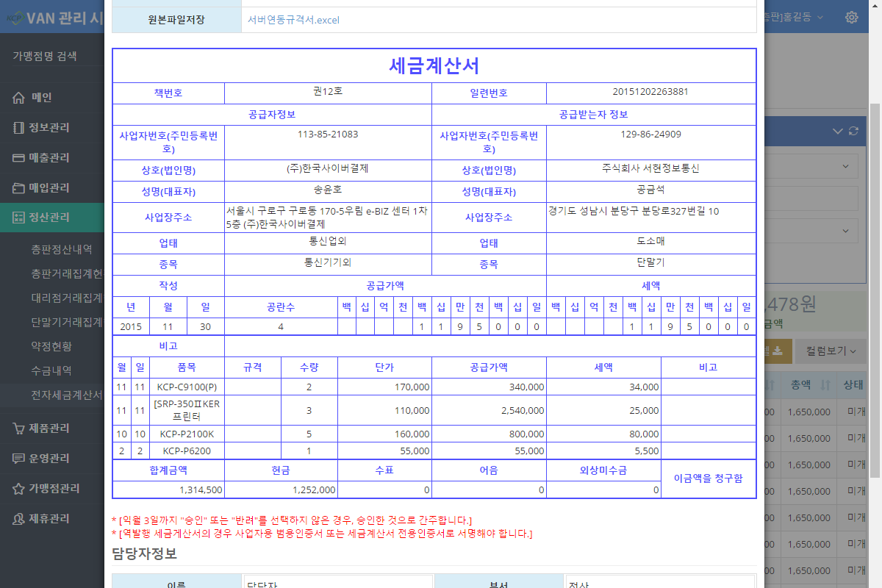Click the total amount 1,314,500
The height and width of the screenshot is (588, 882).
click(x=201, y=490)
